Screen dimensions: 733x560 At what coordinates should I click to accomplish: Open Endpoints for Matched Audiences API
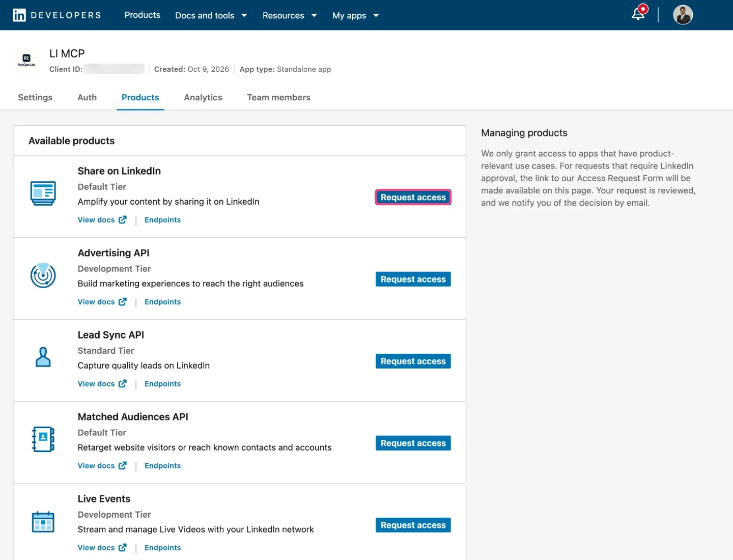[x=163, y=466]
